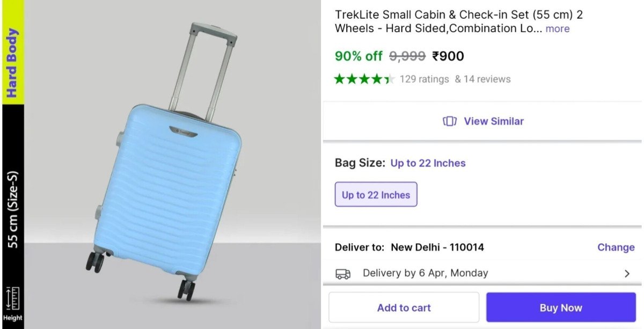Image resolution: width=644 pixels, height=329 pixels.
Task: Select the Up to 22 Inches size chip
Action: click(376, 195)
